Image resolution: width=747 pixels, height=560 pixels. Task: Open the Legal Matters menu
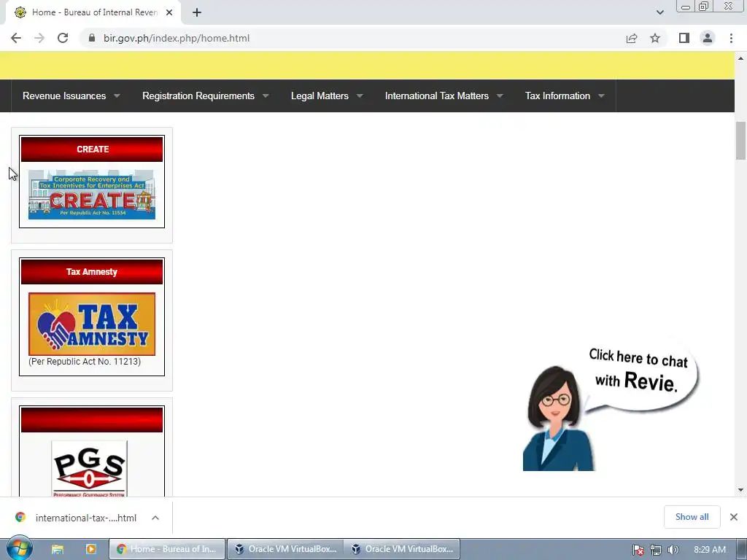(320, 96)
